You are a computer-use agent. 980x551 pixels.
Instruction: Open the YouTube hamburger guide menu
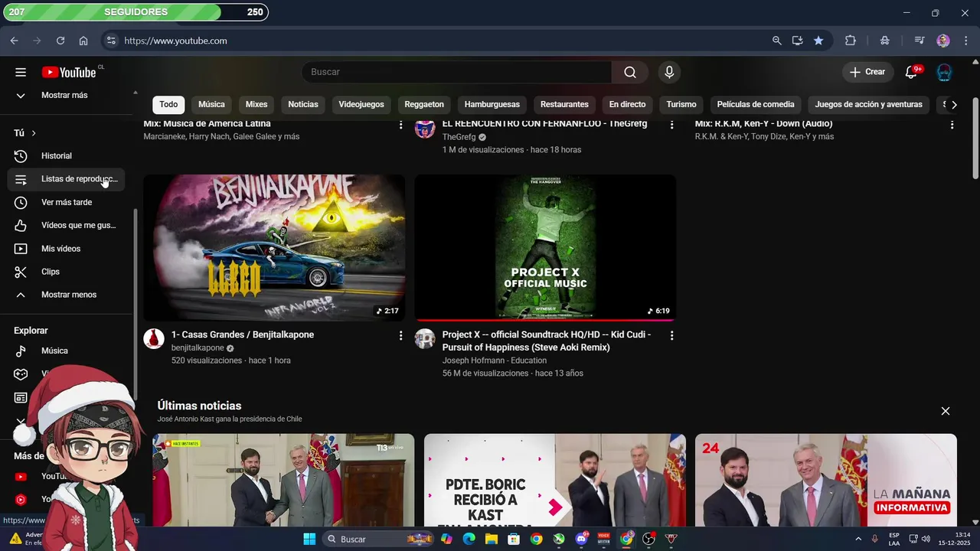[21, 72]
